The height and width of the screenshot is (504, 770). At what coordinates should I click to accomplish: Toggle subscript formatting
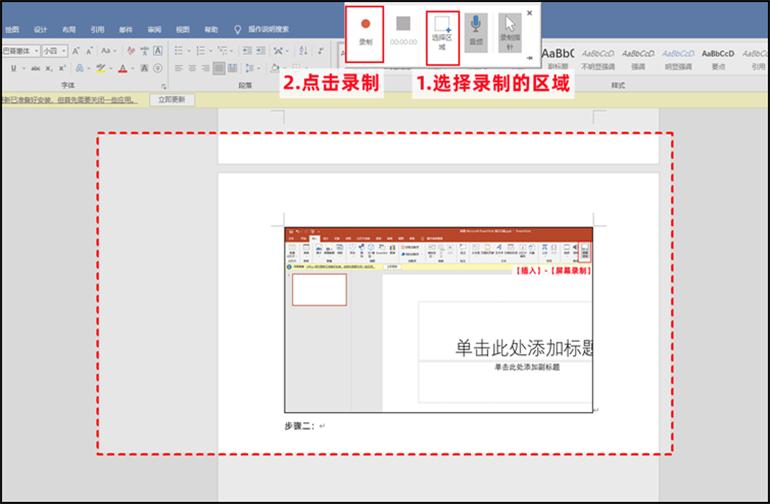pos(49,68)
